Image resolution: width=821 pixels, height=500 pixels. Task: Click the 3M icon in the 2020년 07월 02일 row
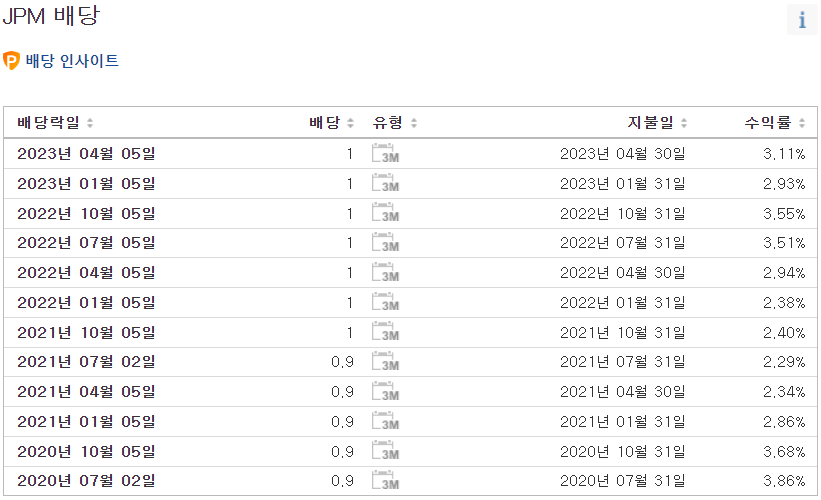coord(385,481)
